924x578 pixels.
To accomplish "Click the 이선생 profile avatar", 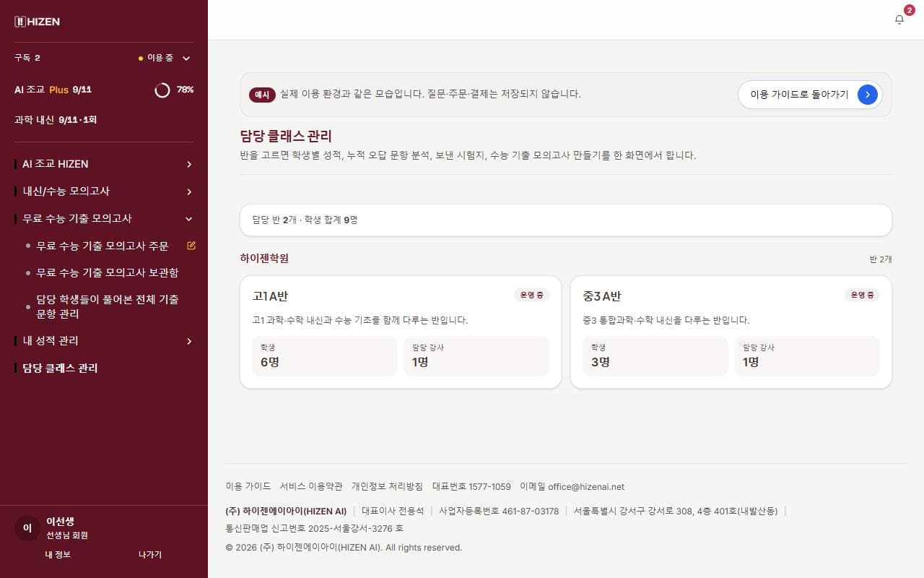I will tap(27, 528).
